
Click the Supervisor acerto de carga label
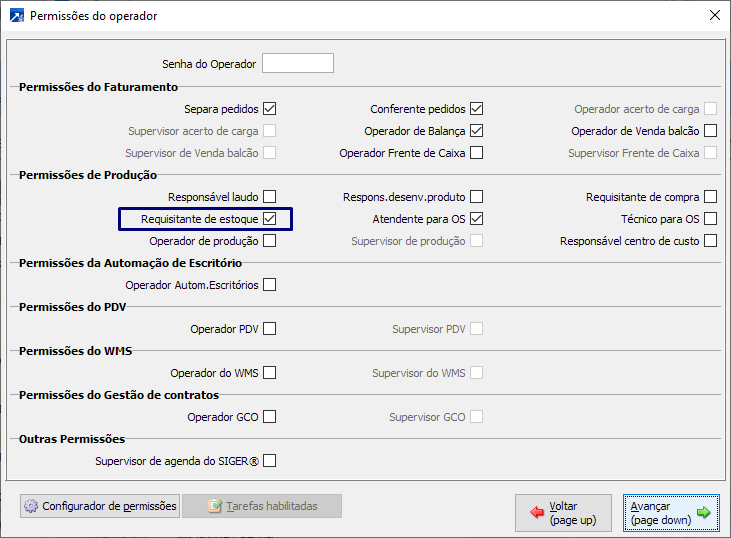(x=193, y=131)
